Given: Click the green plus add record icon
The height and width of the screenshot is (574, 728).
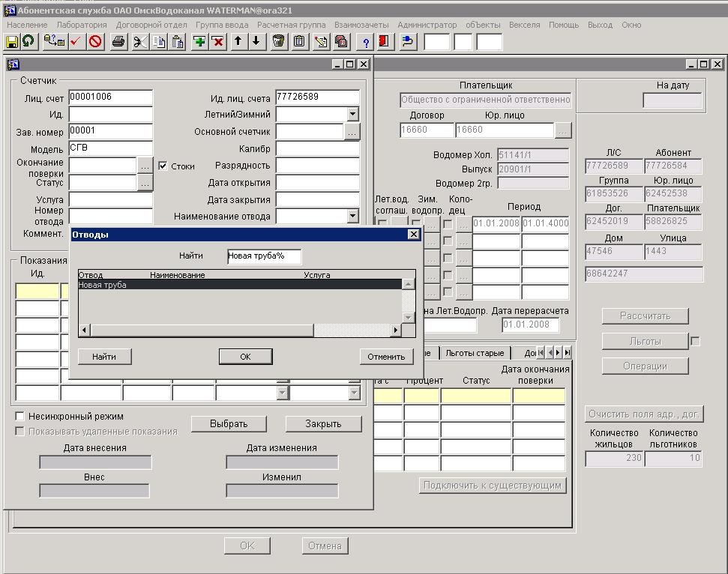Looking at the screenshot, I should [199, 42].
